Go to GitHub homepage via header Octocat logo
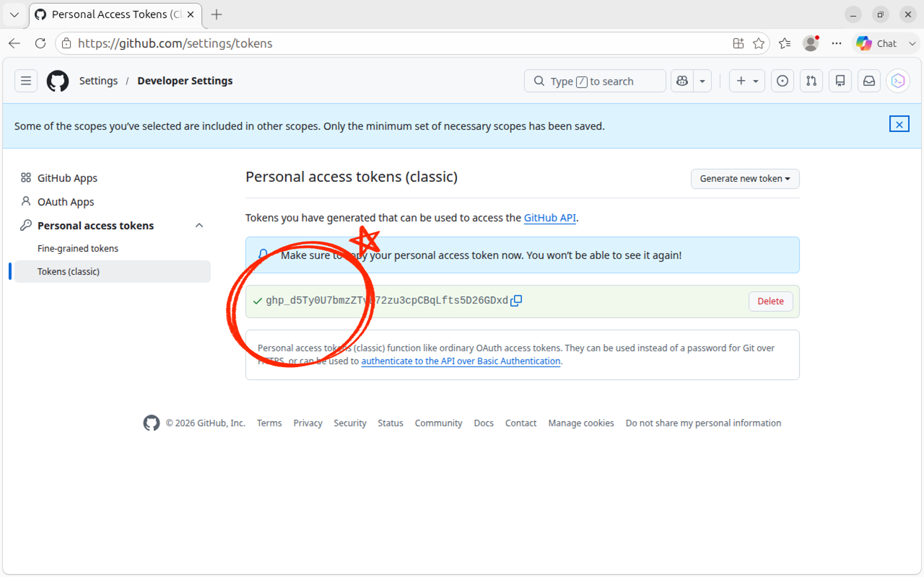 (x=57, y=81)
